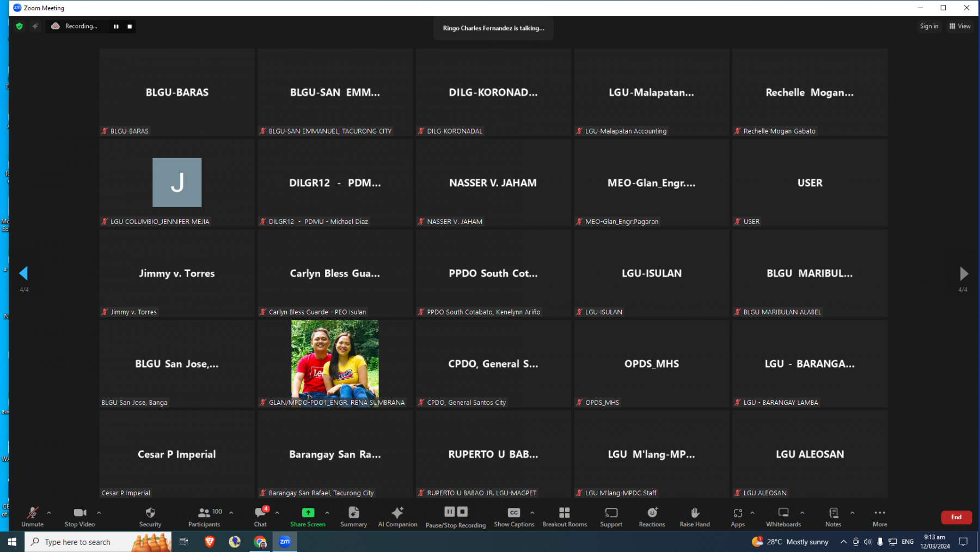
Task: Select the LGU ALEOSAN participant tile
Action: point(810,454)
